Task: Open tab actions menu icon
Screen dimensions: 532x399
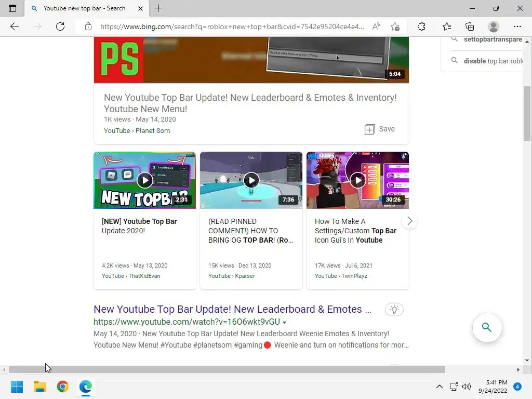Action: (12, 8)
